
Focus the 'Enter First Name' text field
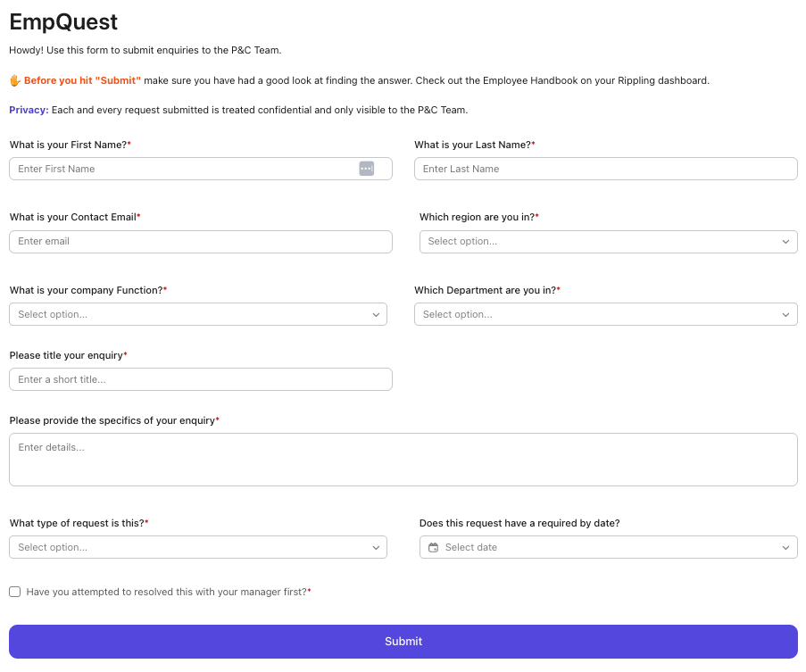coord(179,169)
